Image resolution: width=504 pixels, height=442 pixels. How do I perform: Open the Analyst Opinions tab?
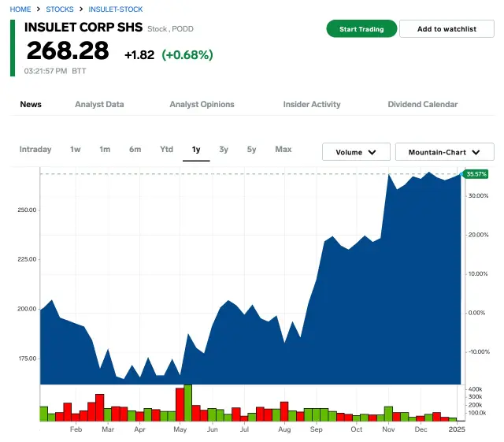click(x=202, y=104)
